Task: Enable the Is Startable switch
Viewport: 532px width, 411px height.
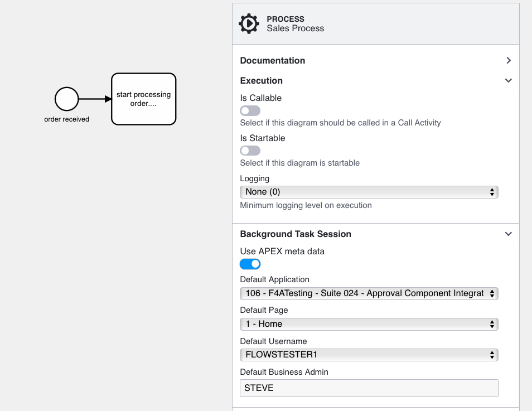Action: (x=250, y=151)
